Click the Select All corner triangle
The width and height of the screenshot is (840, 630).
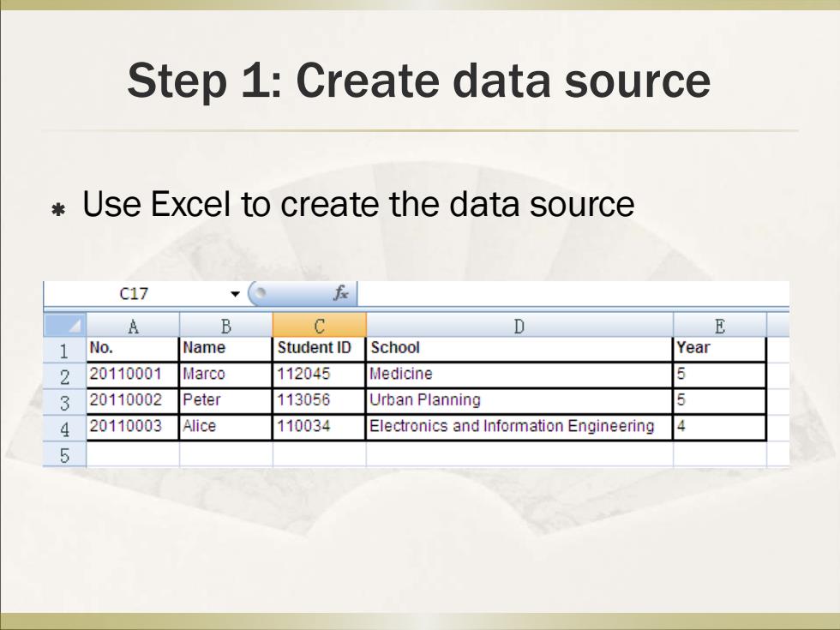click(x=65, y=325)
